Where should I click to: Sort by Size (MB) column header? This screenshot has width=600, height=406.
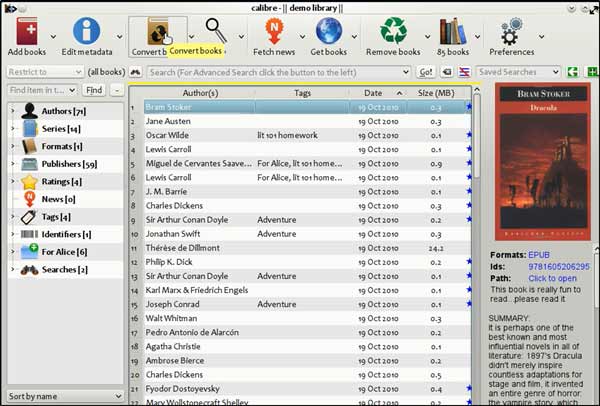(x=436, y=93)
